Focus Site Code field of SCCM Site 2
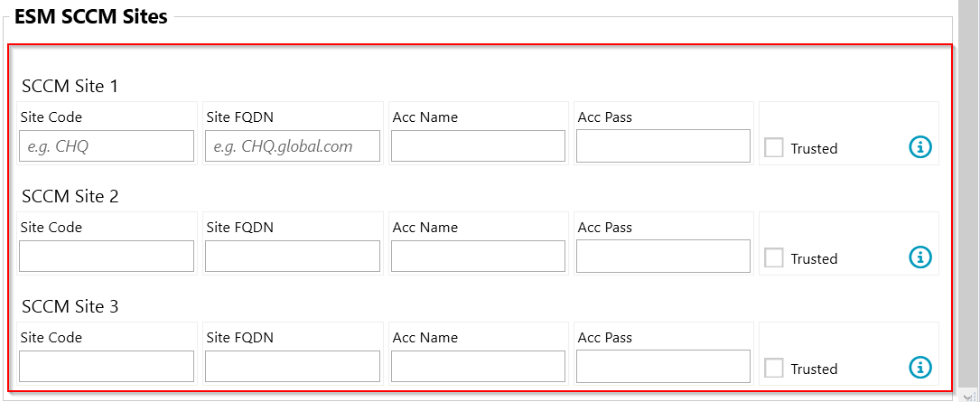 107,257
